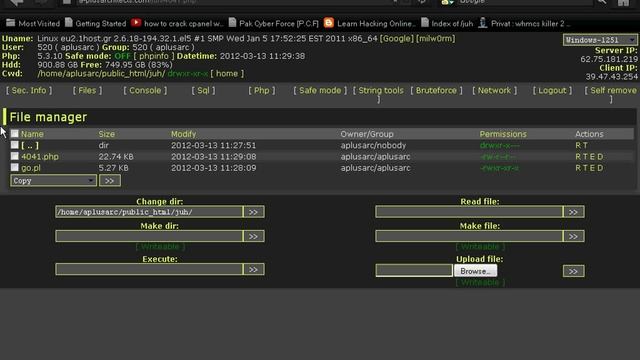Viewport: 640px width, 360px height.
Task: Open the Network menu item
Action: tap(494, 90)
